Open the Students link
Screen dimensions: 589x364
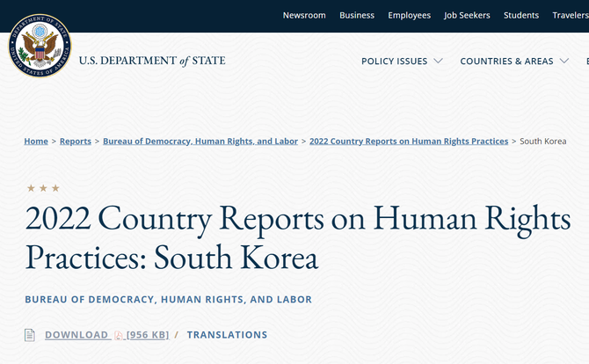521,15
